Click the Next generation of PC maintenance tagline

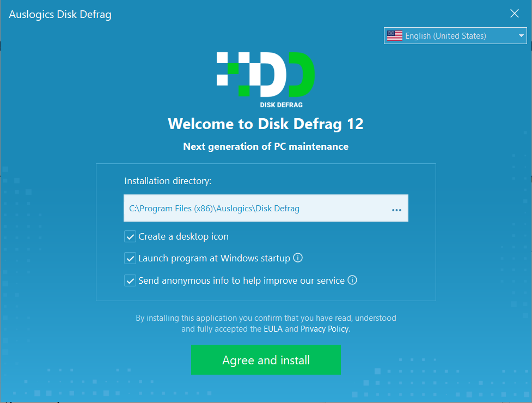[x=265, y=146]
